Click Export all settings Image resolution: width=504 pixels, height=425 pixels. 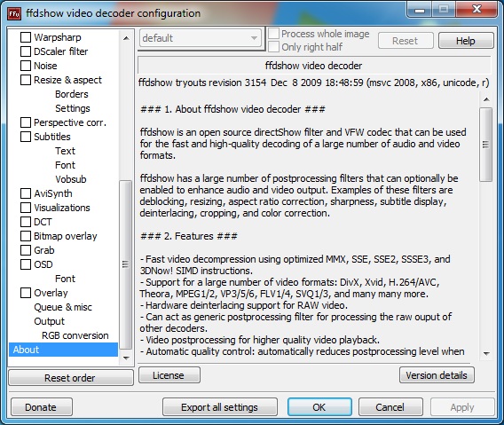(x=220, y=407)
